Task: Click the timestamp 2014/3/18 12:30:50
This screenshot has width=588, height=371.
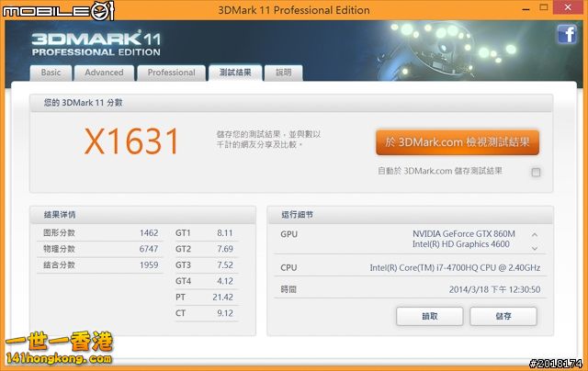Action: pyautogui.click(x=494, y=289)
